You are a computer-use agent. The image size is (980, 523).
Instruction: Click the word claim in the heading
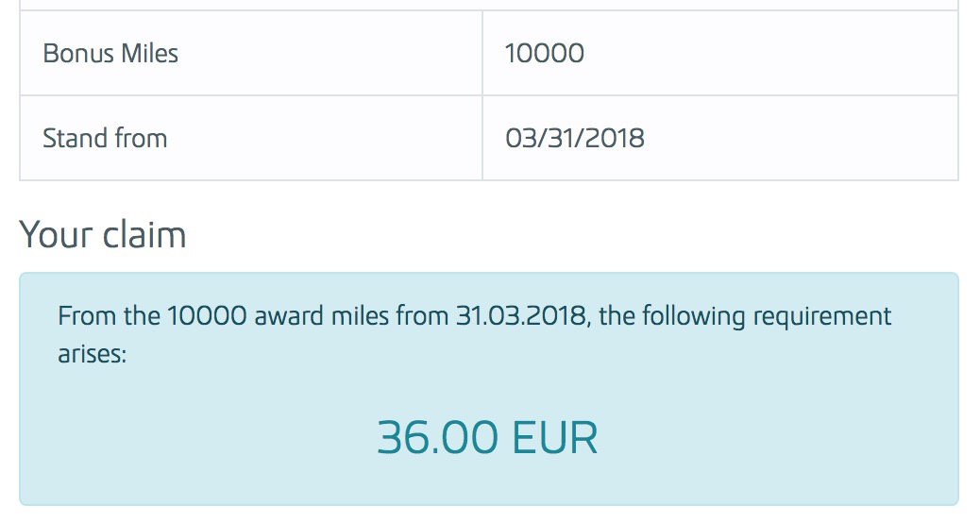(144, 234)
